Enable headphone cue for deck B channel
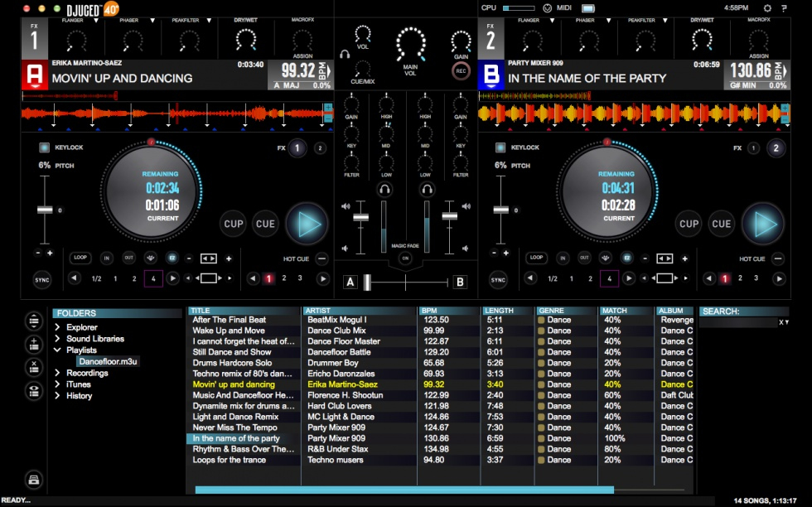Screen dimensions: 812x507 point(427,190)
